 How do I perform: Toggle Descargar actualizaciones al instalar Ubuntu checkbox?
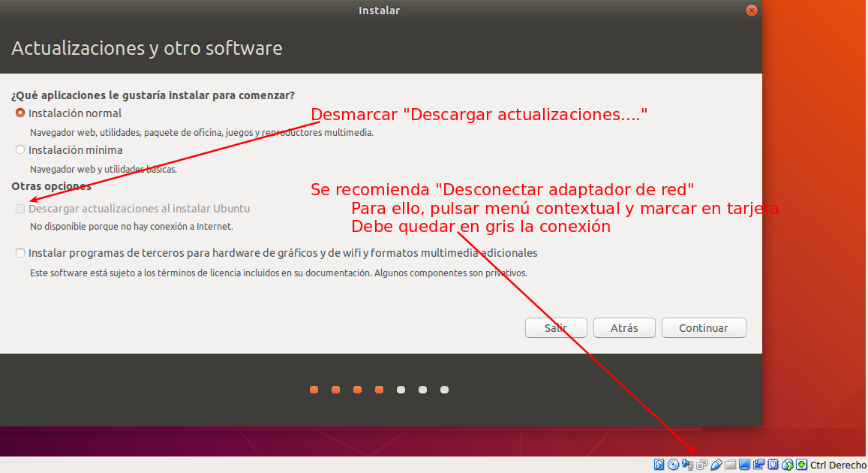click(20, 209)
